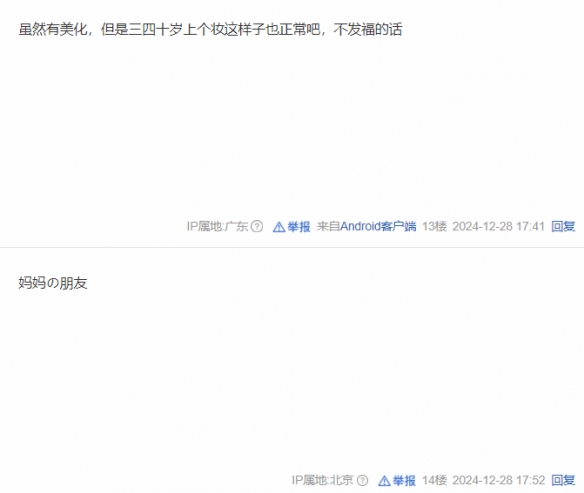Click the divider line between 13楼 and 14楼
The image size is (584, 493).
tap(292, 247)
